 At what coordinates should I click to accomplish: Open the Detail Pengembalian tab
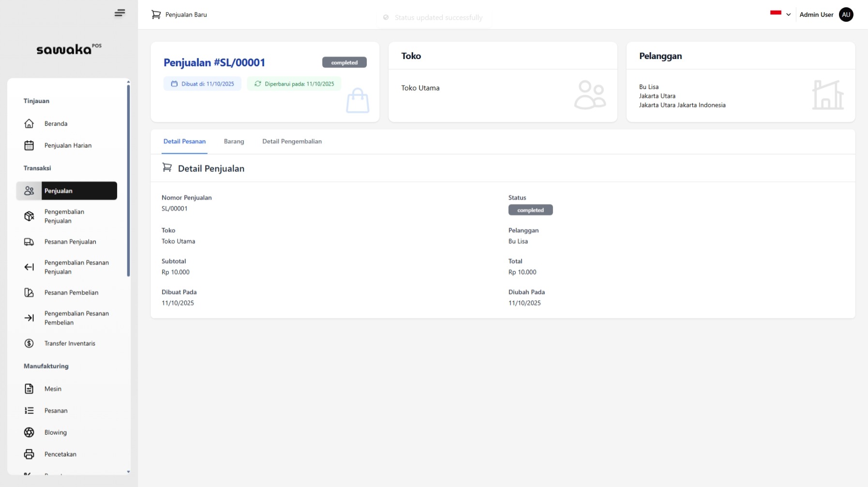tap(292, 142)
